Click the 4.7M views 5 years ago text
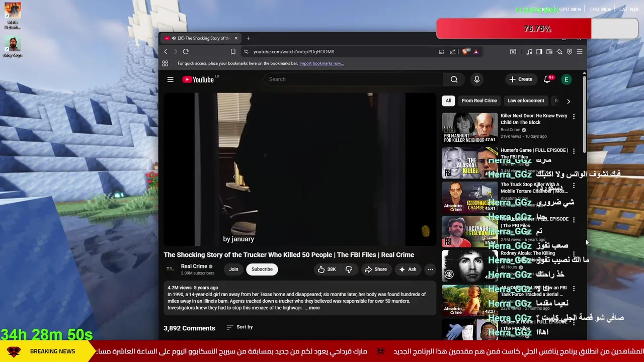 pos(193,288)
